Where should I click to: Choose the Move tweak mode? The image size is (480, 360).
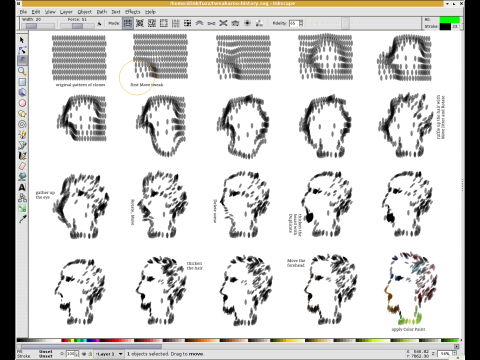(128, 23)
